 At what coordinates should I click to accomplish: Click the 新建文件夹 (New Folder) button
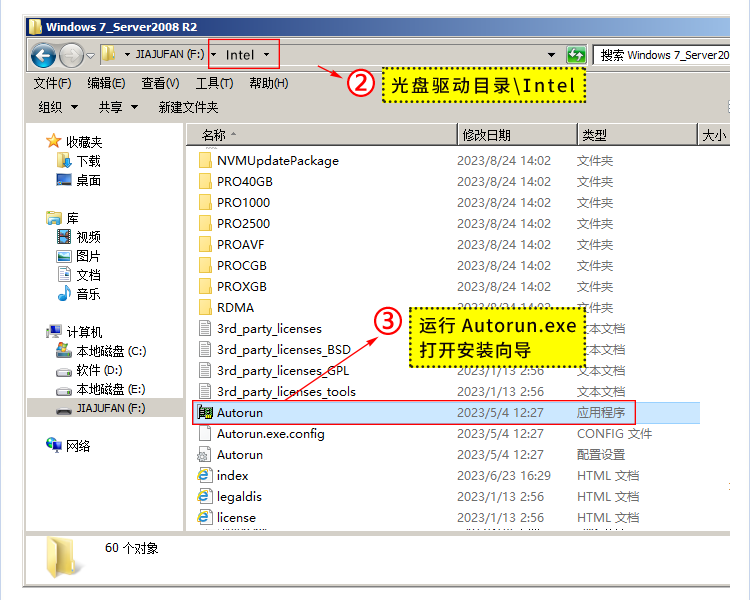point(188,107)
